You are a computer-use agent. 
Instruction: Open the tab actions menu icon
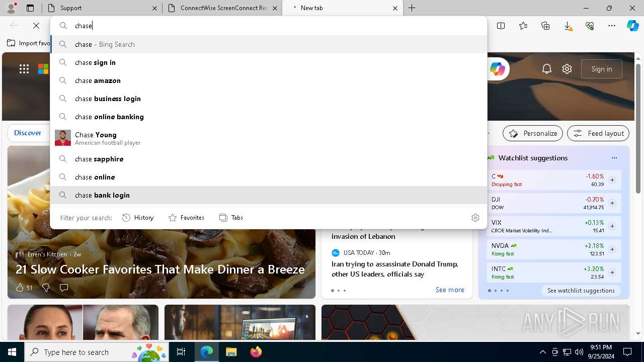point(30,8)
